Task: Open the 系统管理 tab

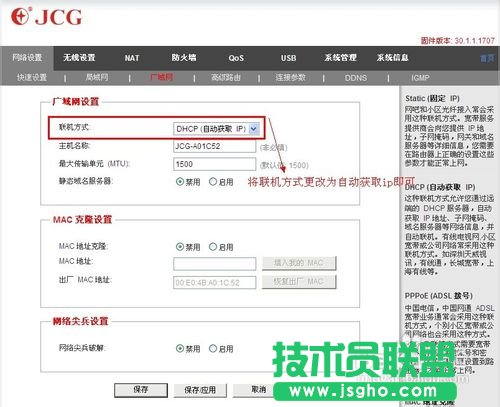Action: click(x=340, y=58)
